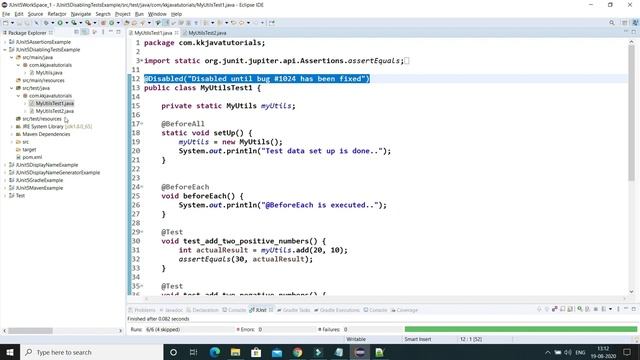Open the File menu
Screen dimensions: 640x360
point(6,14)
